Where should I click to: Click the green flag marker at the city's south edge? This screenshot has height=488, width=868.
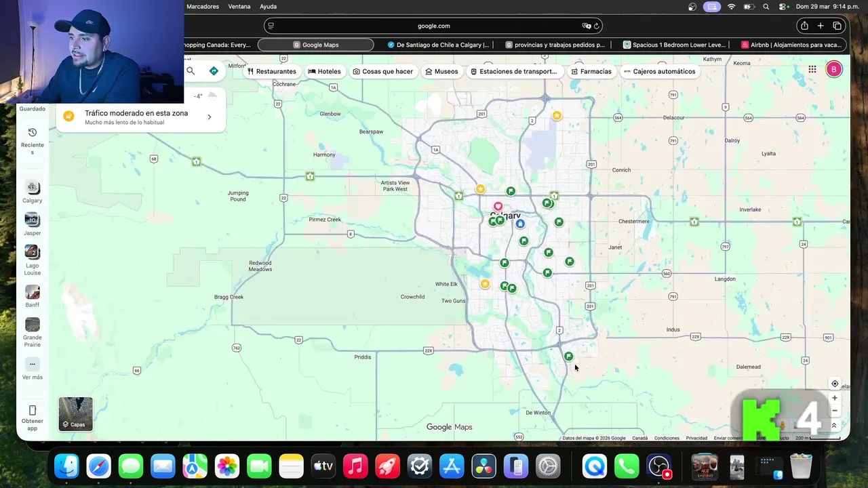coord(568,357)
